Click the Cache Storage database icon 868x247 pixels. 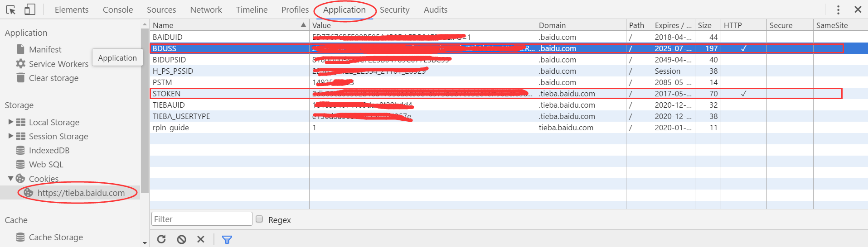[x=20, y=237]
